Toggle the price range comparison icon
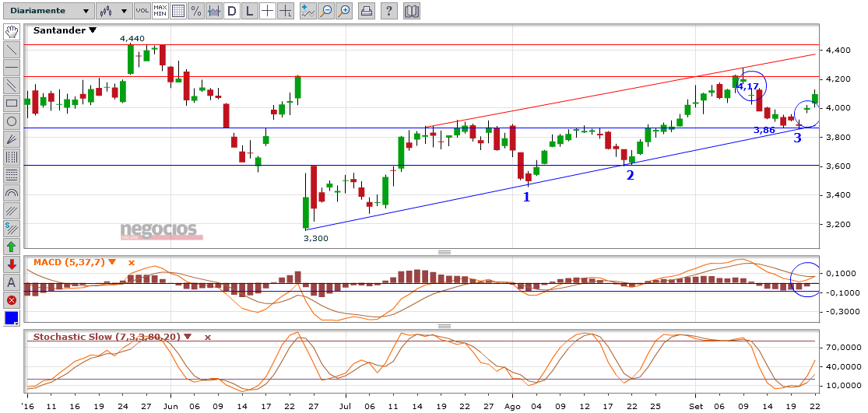868x413 pixels. click(214, 11)
